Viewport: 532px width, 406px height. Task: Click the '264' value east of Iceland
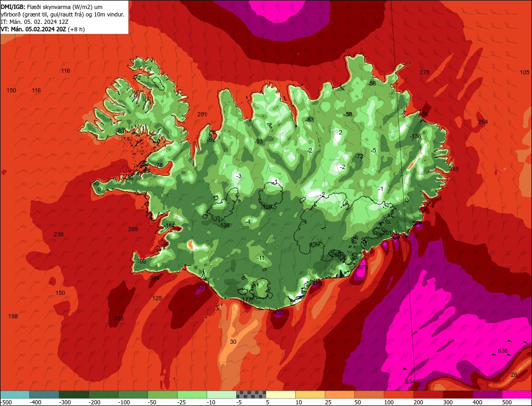(x=483, y=122)
